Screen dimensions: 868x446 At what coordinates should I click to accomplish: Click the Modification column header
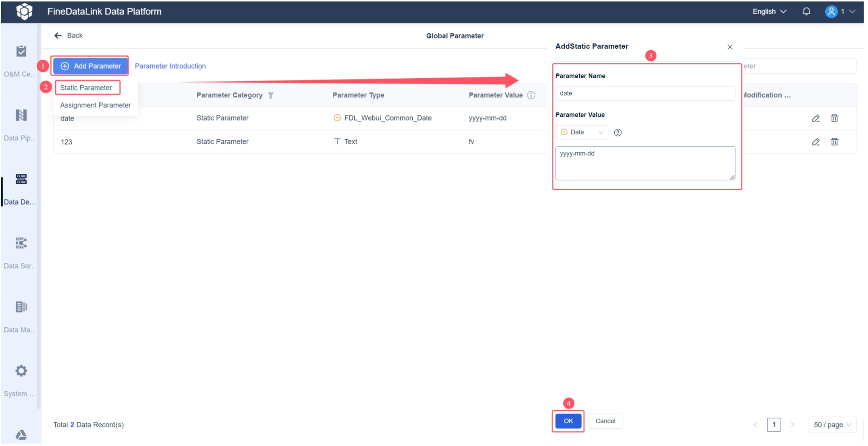pos(766,95)
